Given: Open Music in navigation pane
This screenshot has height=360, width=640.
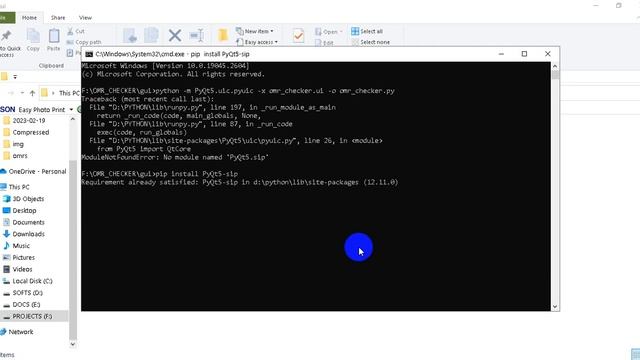Looking at the screenshot, I should tap(17, 246).
